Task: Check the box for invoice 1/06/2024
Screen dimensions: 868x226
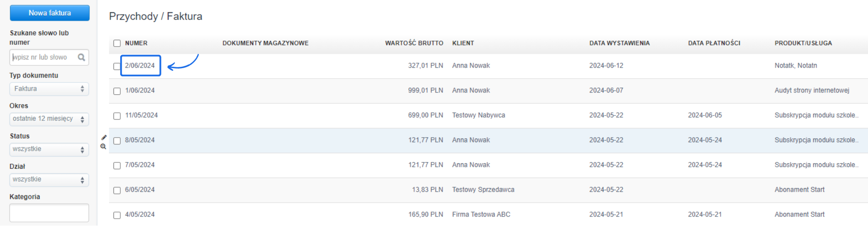Action: [x=117, y=91]
